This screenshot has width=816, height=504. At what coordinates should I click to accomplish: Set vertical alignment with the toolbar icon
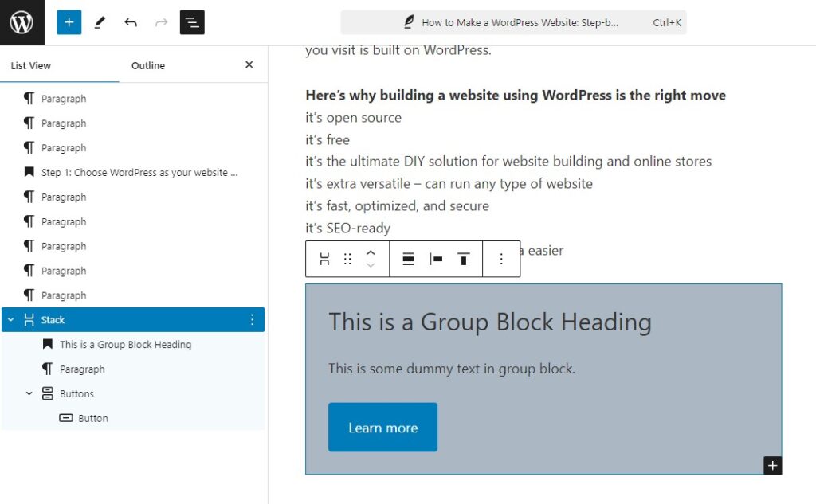click(x=463, y=259)
